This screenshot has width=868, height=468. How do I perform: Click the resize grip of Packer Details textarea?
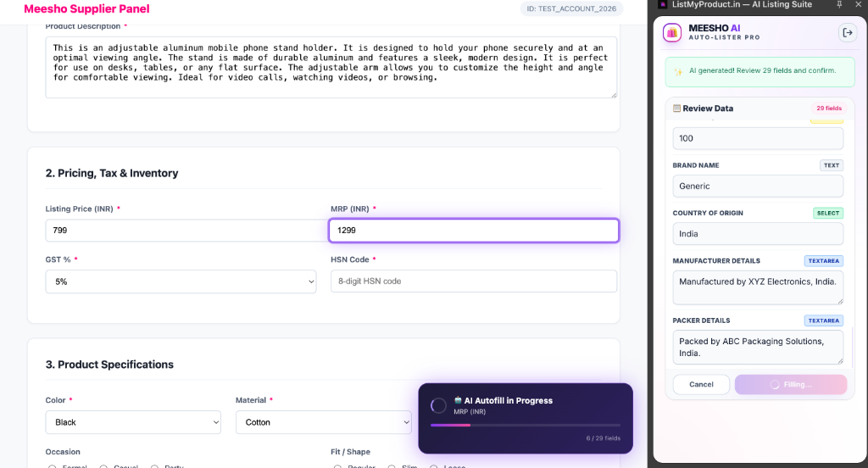[x=840, y=361]
